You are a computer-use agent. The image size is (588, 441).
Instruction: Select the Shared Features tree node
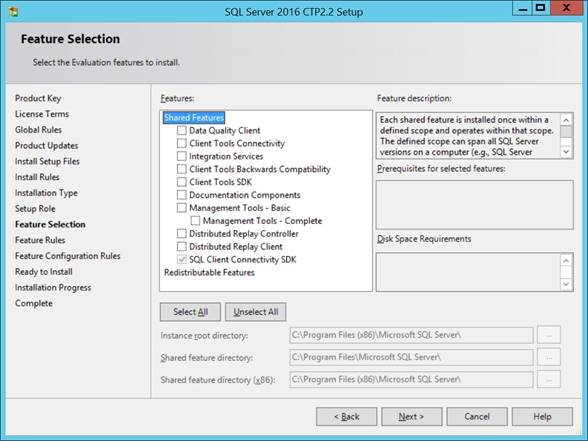click(x=194, y=118)
